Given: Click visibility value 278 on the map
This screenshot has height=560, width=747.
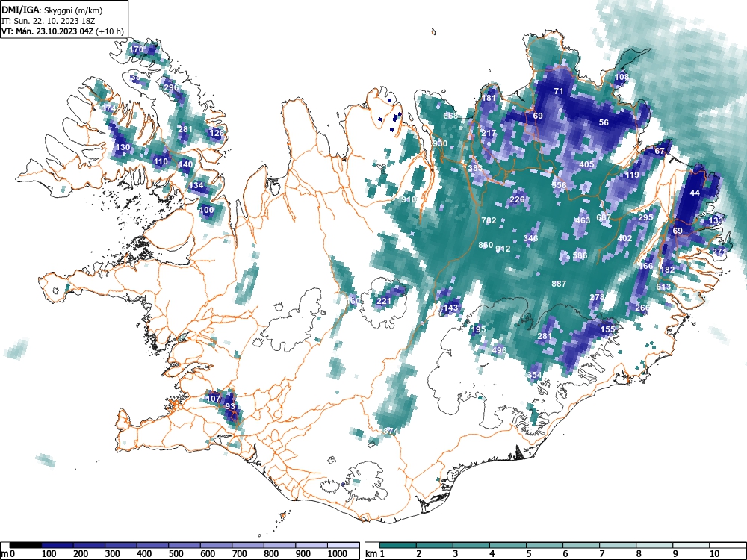Looking at the screenshot, I should click(x=597, y=297).
